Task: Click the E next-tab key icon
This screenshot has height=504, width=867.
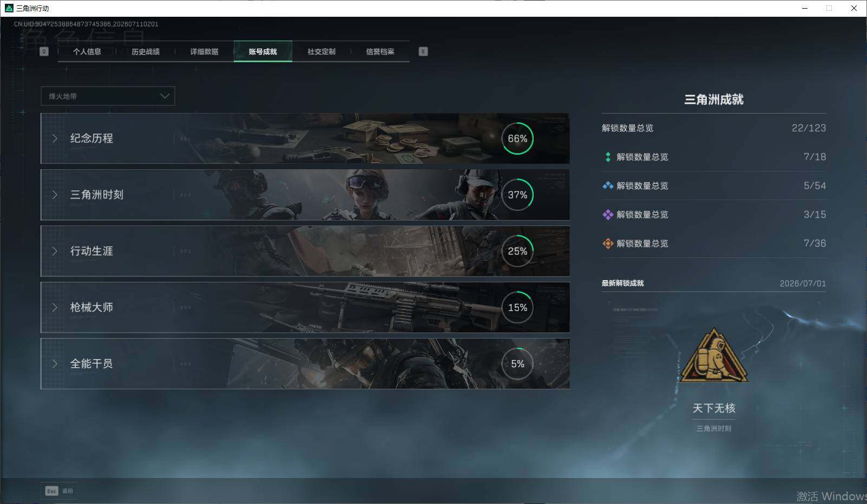Action: click(x=423, y=51)
